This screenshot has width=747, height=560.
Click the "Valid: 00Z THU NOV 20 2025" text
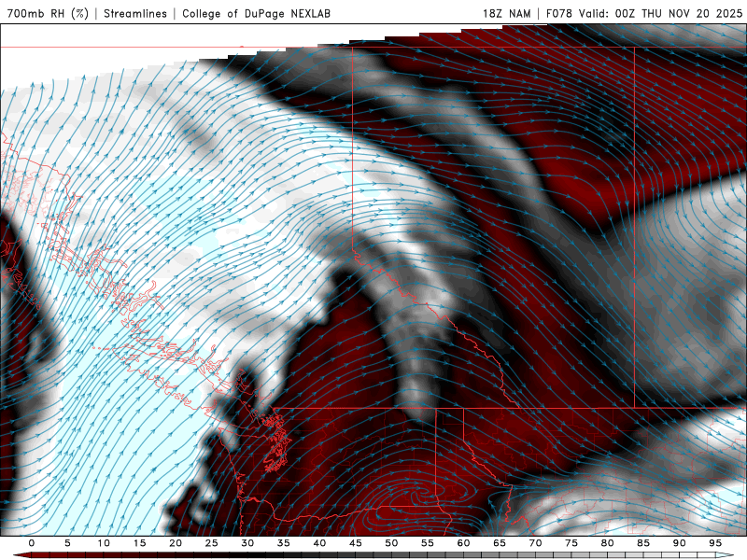(661, 13)
